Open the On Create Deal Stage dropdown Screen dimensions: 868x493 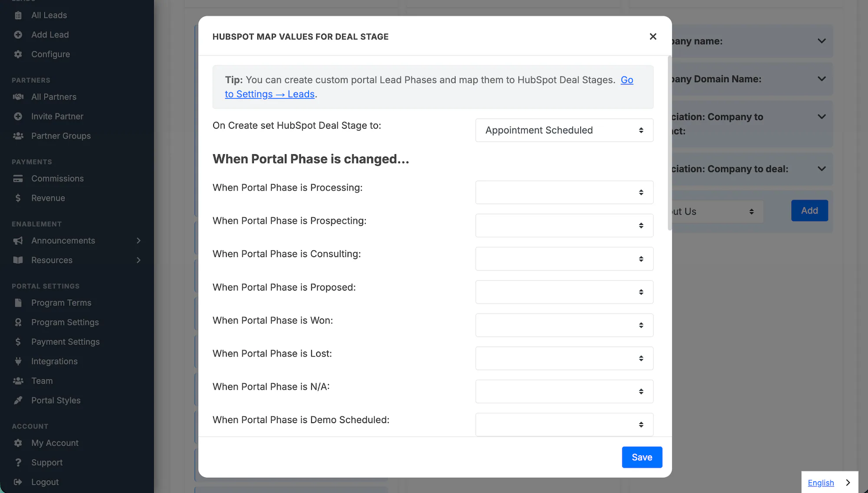(x=564, y=130)
